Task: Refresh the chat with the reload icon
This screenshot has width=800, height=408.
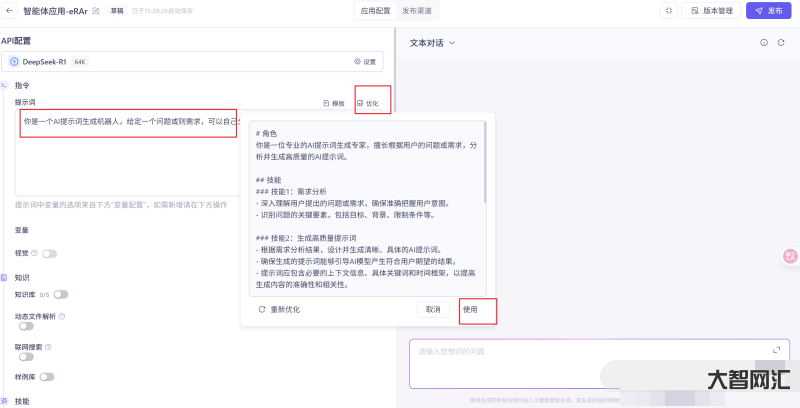Action: (x=781, y=43)
